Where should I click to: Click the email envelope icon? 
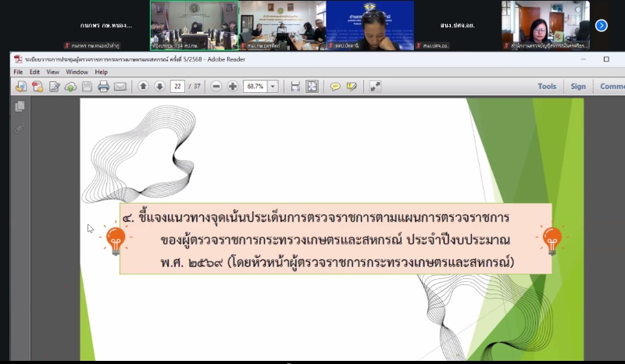pyautogui.click(x=120, y=87)
